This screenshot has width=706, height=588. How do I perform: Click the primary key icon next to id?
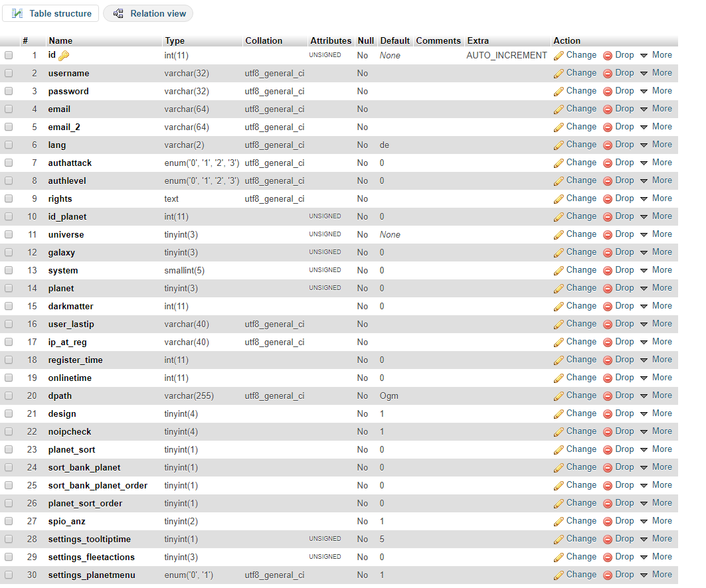click(x=64, y=55)
